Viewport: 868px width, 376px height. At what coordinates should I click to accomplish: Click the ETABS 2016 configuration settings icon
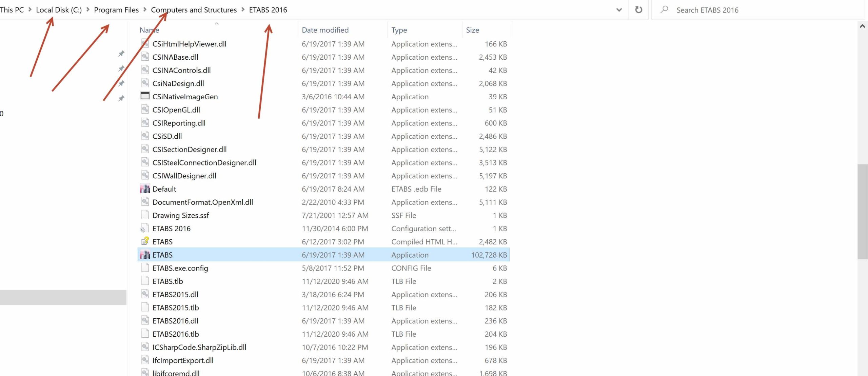pyautogui.click(x=145, y=228)
